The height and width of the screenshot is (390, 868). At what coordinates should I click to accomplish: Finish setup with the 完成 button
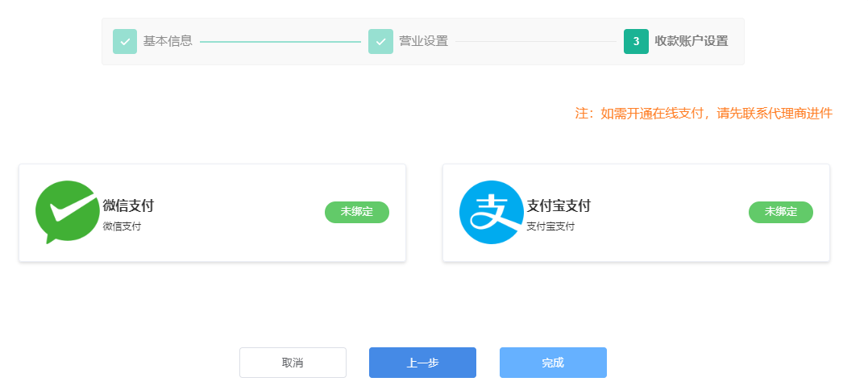point(553,363)
